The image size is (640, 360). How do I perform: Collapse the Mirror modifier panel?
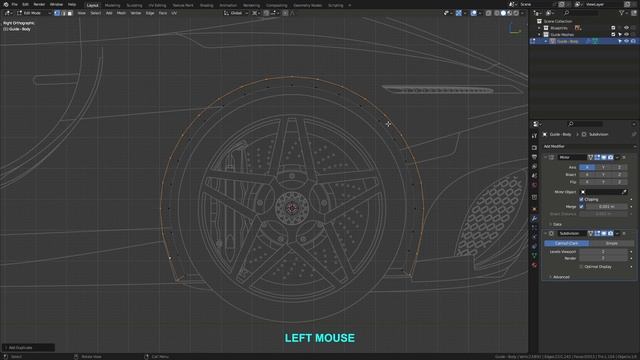(x=546, y=157)
